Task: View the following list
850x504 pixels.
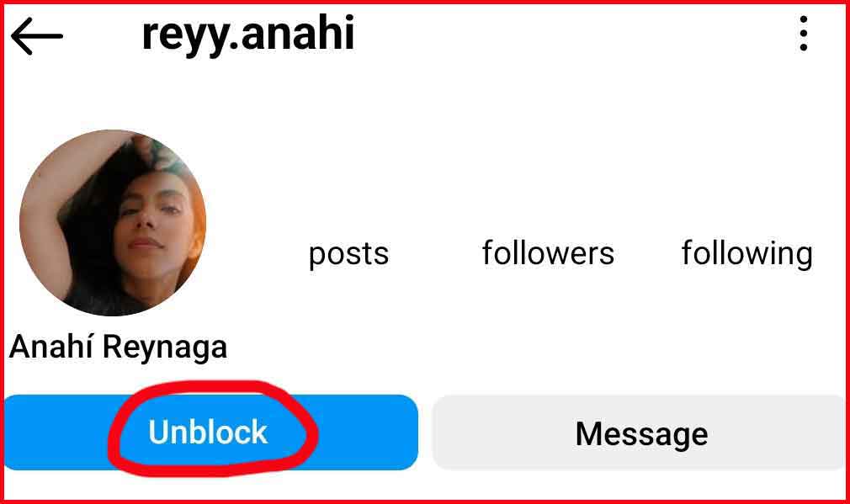Action: (747, 253)
